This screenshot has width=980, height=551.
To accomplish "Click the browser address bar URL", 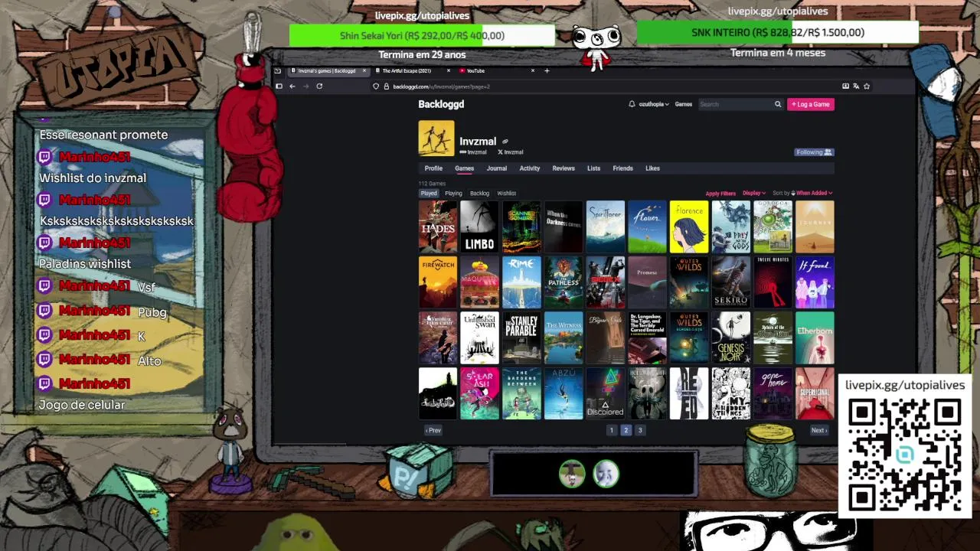I will pos(441,86).
